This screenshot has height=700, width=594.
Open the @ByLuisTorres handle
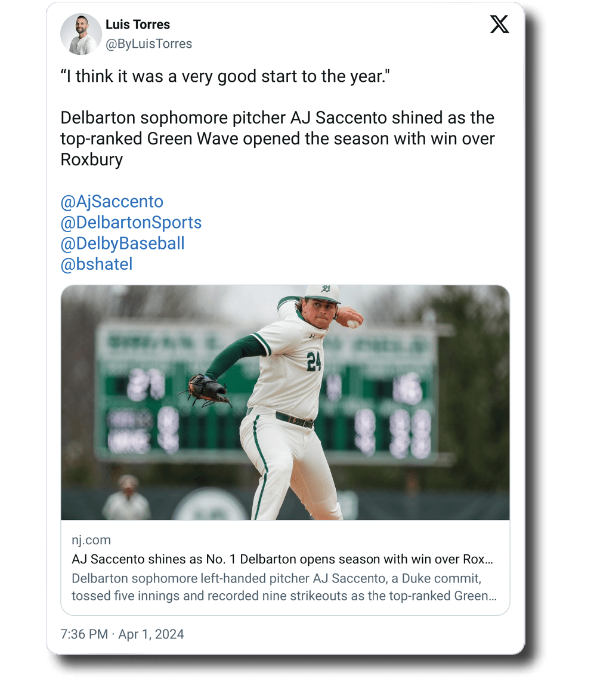148,44
